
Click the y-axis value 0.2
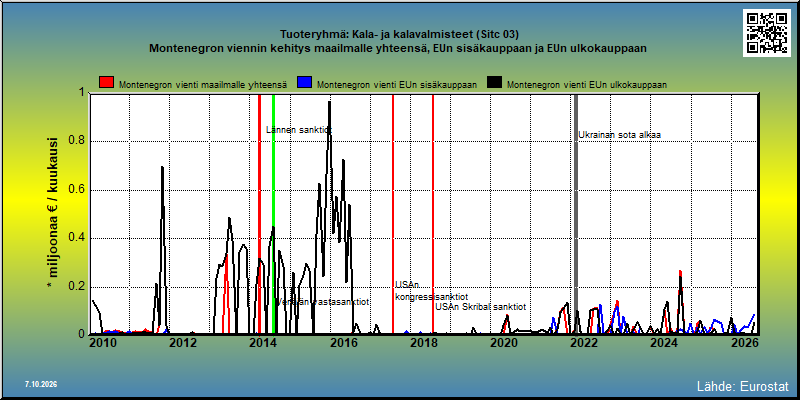[x=76, y=287]
